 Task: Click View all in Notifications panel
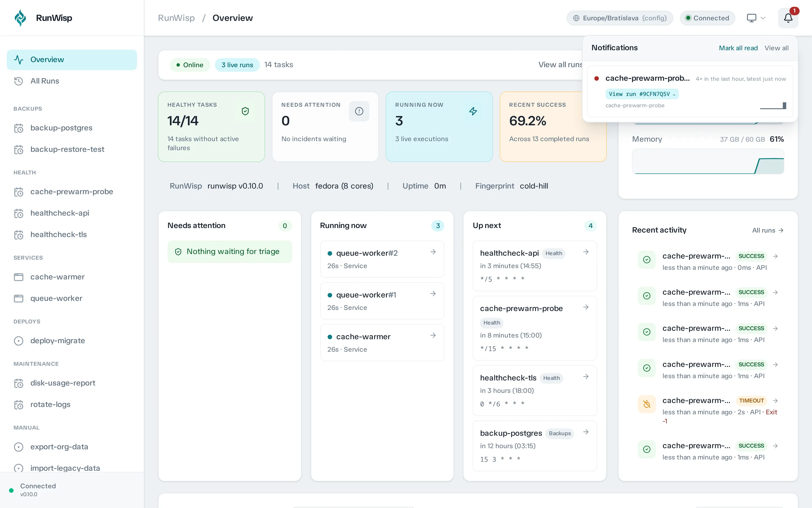pyautogui.click(x=776, y=48)
